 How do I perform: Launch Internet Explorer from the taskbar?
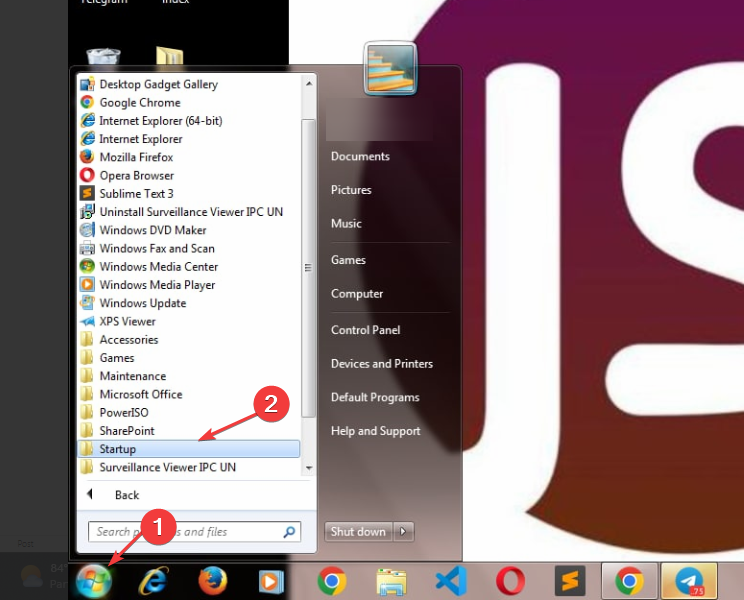click(154, 581)
